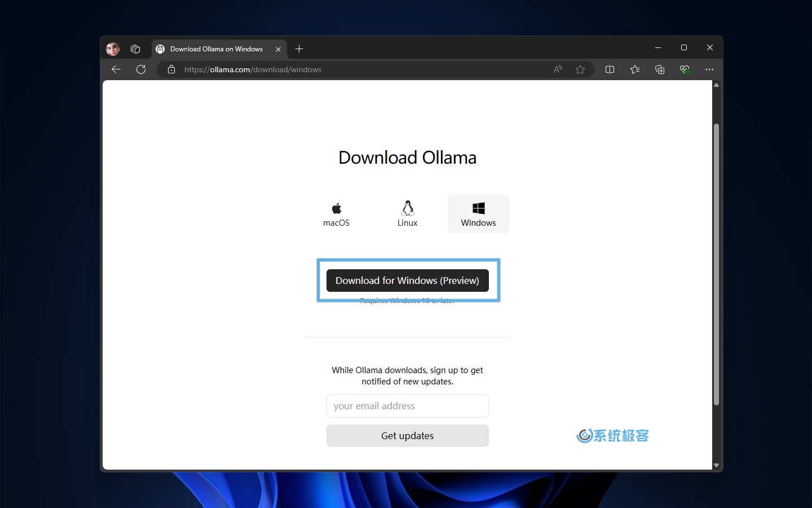Open split screen view
Screen dimensions: 812x508
[610, 69]
